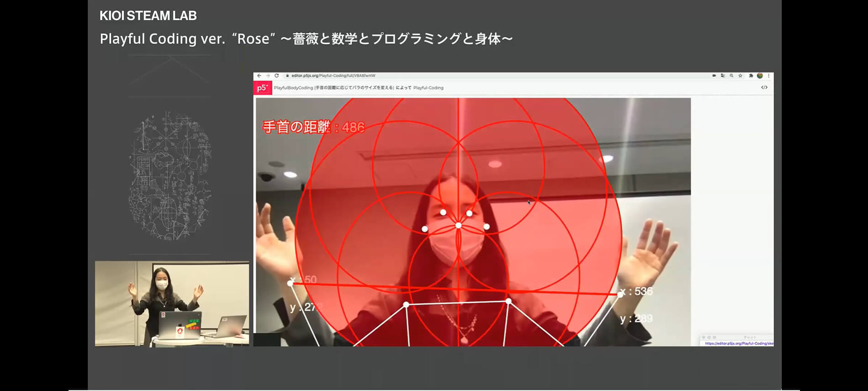868x391 pixels.
Task: Click the 手首の距離 : 486 label on canvas
Action: (x=313, y=127)
